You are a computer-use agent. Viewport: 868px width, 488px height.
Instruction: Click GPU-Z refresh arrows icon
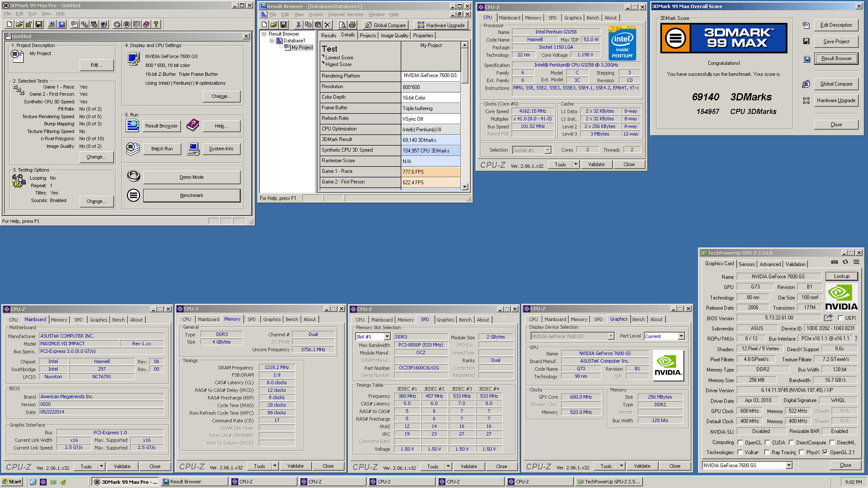click(845, 262)
